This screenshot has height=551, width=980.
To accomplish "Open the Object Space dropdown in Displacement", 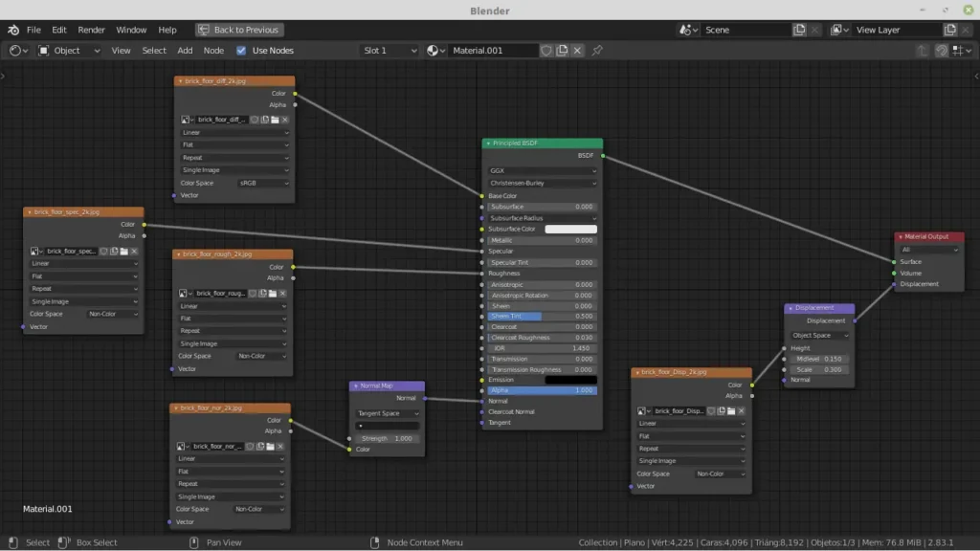I will pos(819,336).
